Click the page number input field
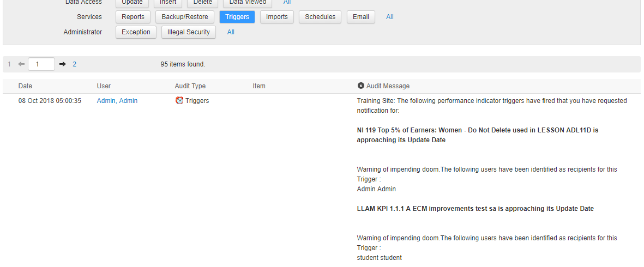The width and height of the screenshot is (644, 267). click(x=41, y=64)
